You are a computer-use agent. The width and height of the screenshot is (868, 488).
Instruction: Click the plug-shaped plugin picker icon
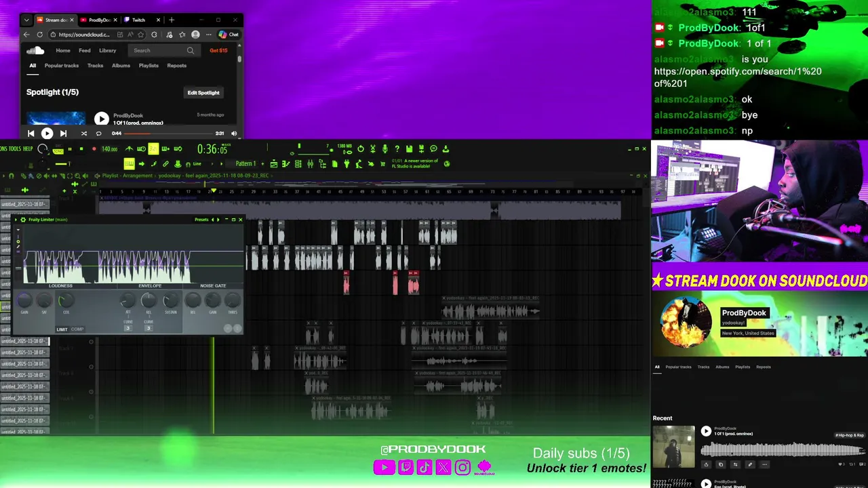coord(347,163)
